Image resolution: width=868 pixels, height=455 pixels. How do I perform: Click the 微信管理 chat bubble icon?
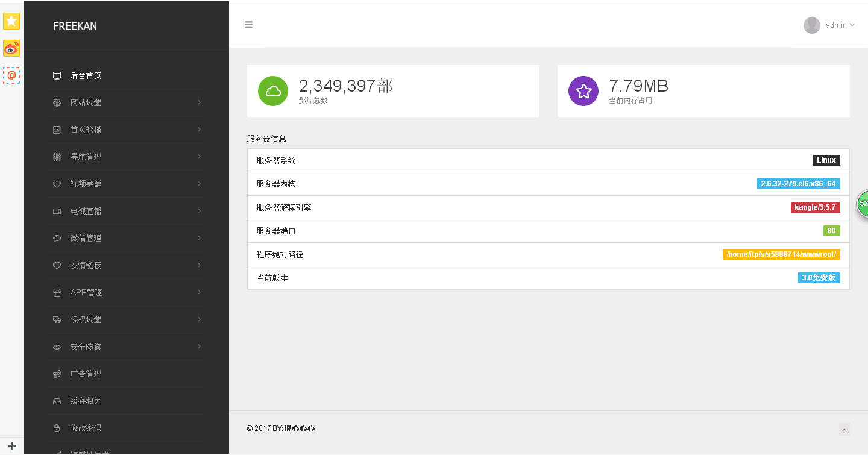56,238
